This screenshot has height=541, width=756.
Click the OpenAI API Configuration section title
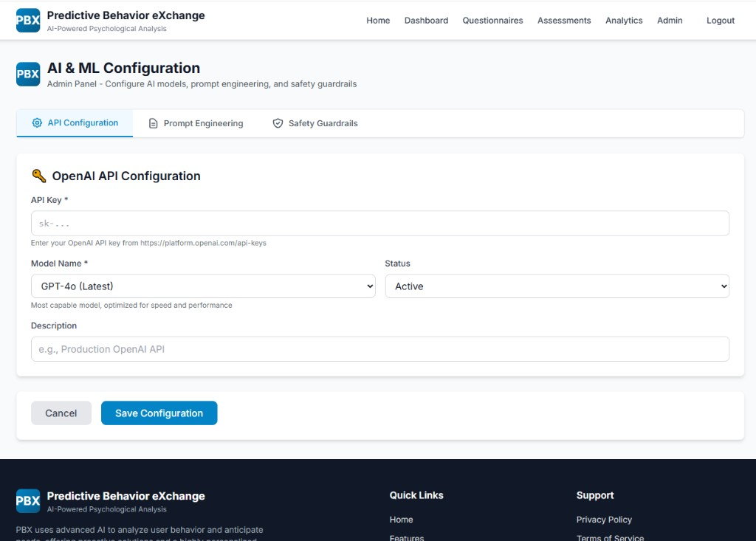(x=126, y=176)
